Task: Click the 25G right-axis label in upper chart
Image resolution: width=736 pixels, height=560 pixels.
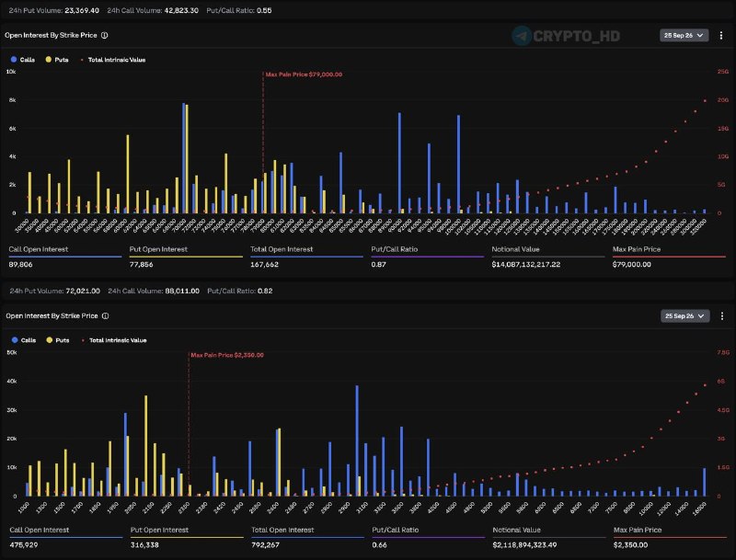Action: tap(723, 72)
